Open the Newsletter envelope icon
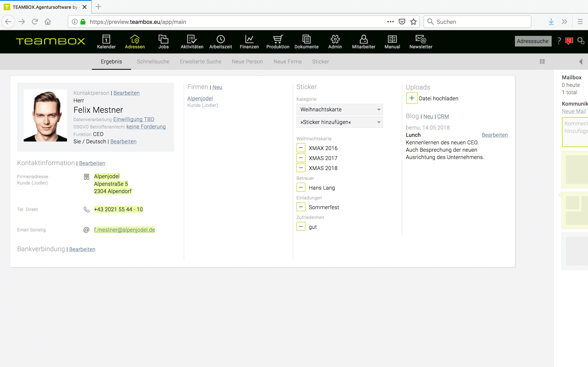This screenshot has height=367, width=588. 421,39
